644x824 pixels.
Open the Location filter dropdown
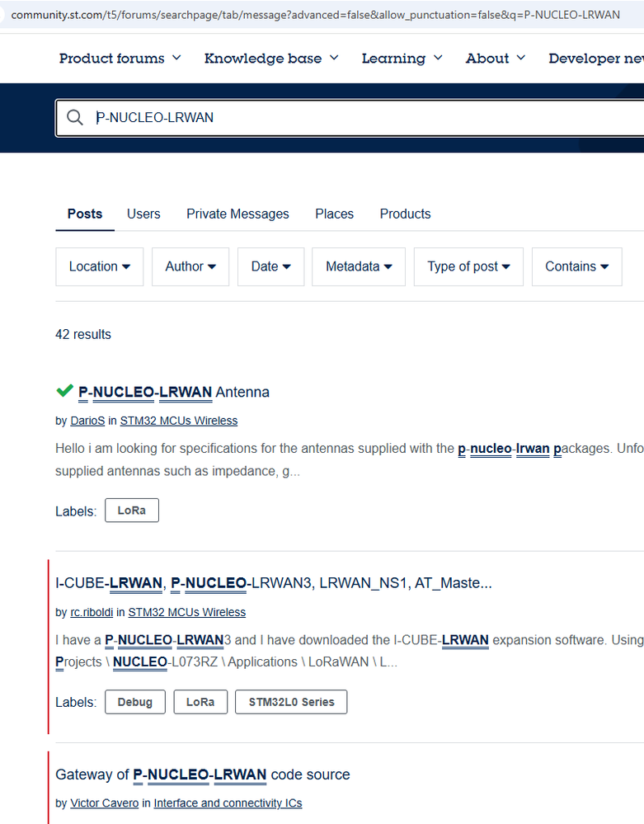point(99,266)
